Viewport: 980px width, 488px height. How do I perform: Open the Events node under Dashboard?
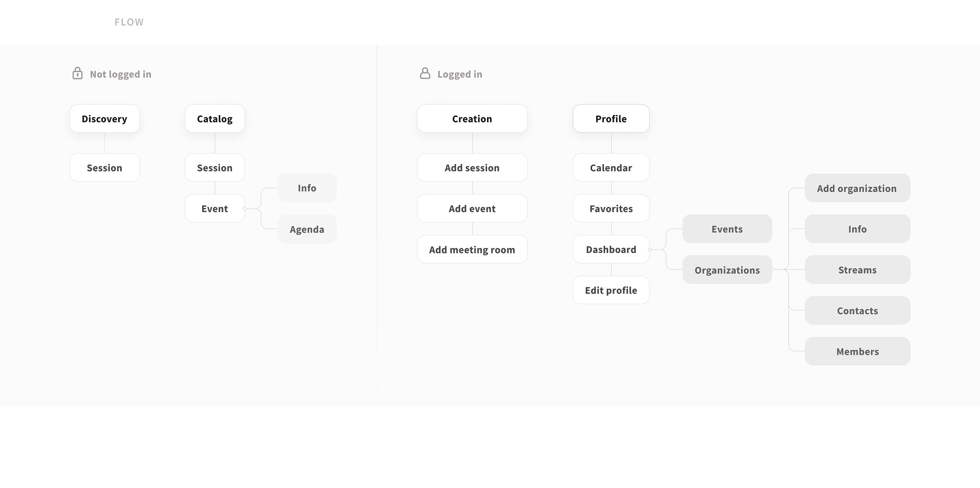pos(727,229)
